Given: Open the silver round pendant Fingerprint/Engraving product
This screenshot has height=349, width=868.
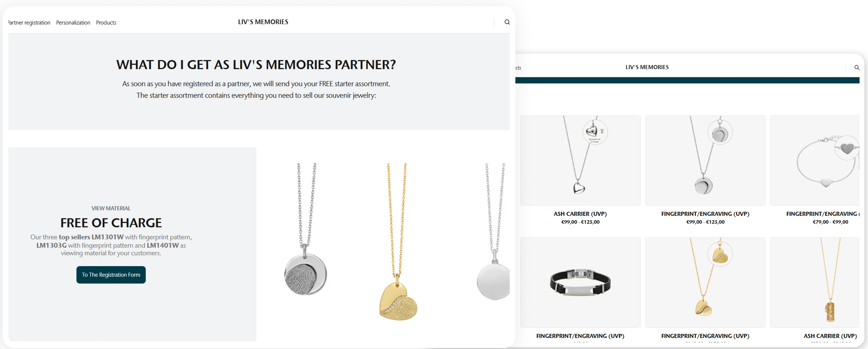Looking at the screenshot, I should coord(705,160).
